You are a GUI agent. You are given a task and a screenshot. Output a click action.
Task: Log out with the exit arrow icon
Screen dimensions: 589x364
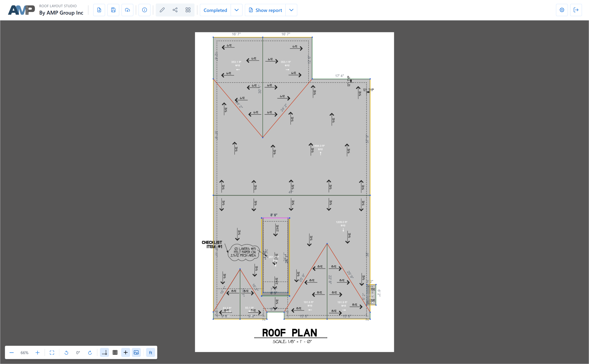[x=576, y=10]
